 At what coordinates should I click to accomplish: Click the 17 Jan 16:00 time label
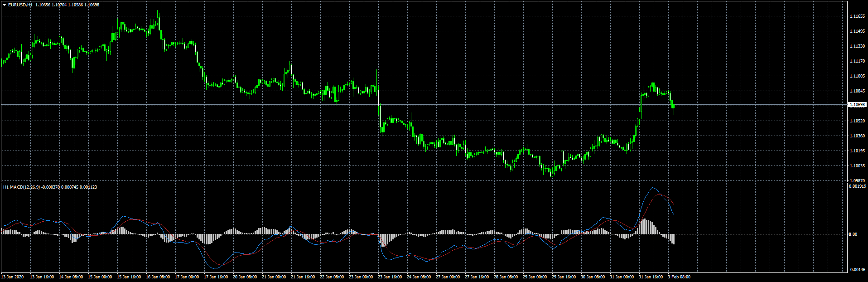pos(216,277)
